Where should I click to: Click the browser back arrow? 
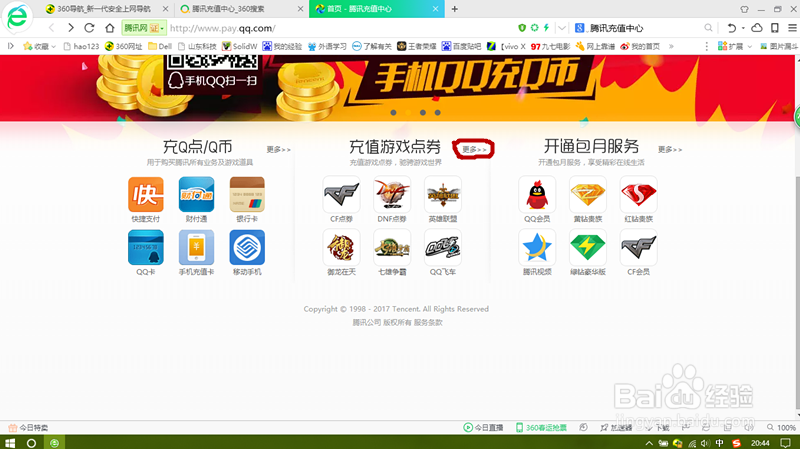point(52,28)
